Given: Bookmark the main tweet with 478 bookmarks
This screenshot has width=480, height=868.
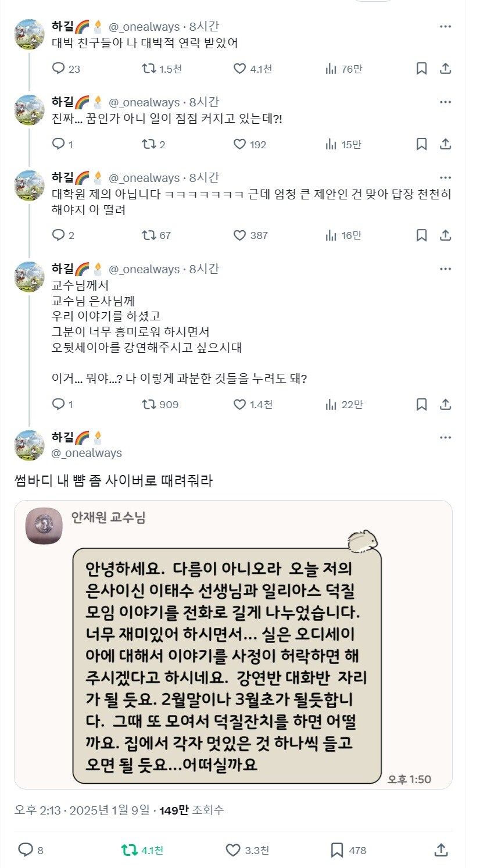Looking at the screenshot, I should coord(337,850).
